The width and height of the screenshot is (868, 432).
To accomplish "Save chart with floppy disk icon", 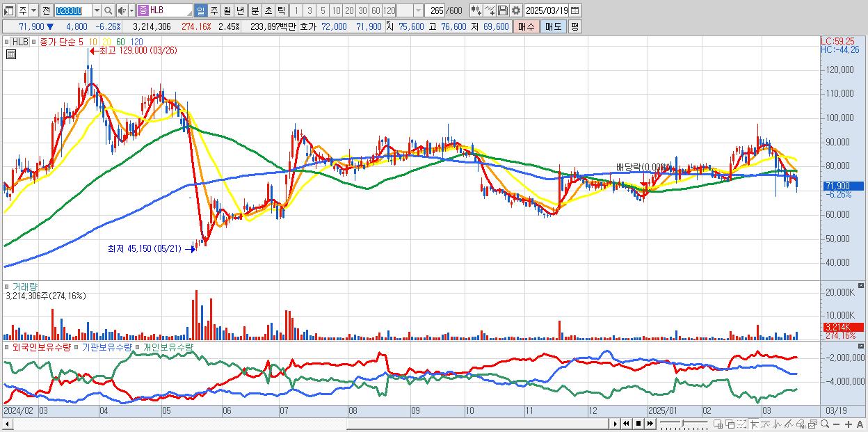I will [x=503, y=10].
